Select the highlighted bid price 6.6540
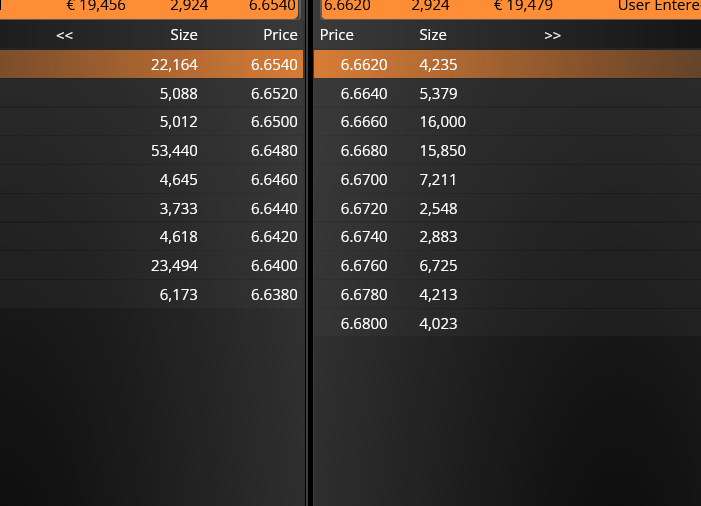The height and width of the screenshot is (506, 701). [274, 65]
